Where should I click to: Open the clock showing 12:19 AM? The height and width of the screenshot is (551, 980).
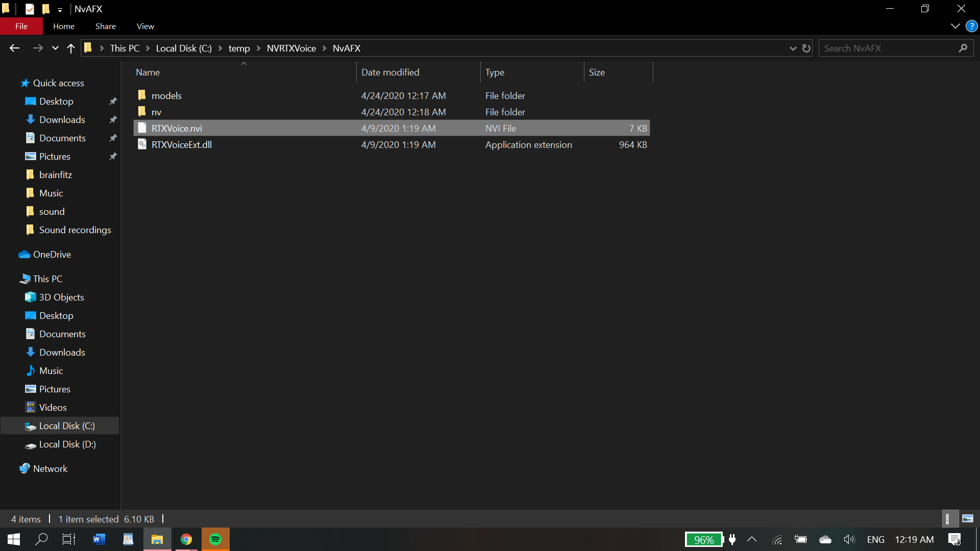914,539
